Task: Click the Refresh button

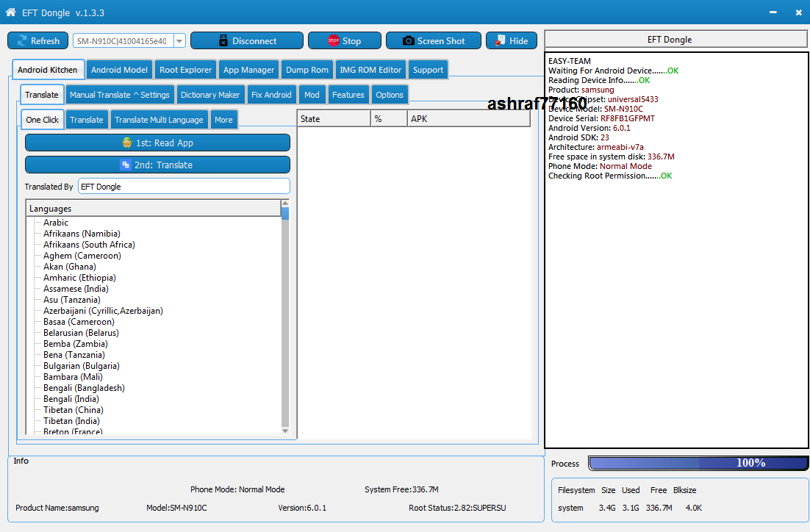Action: click(37, 41)
